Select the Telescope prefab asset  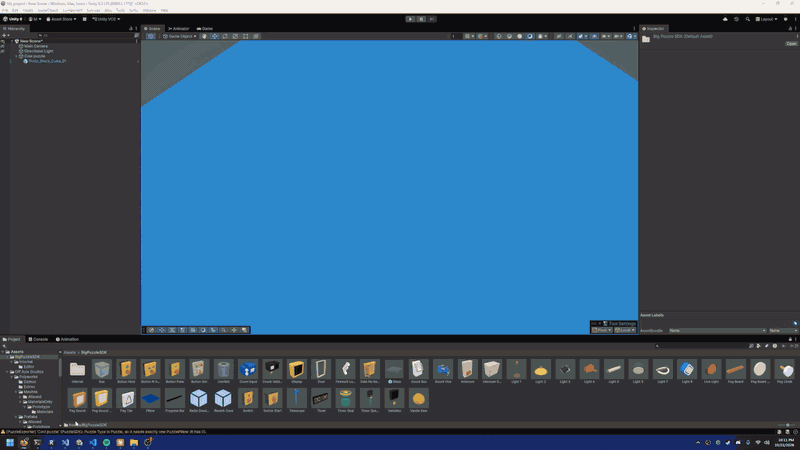[x=296, y=401]
